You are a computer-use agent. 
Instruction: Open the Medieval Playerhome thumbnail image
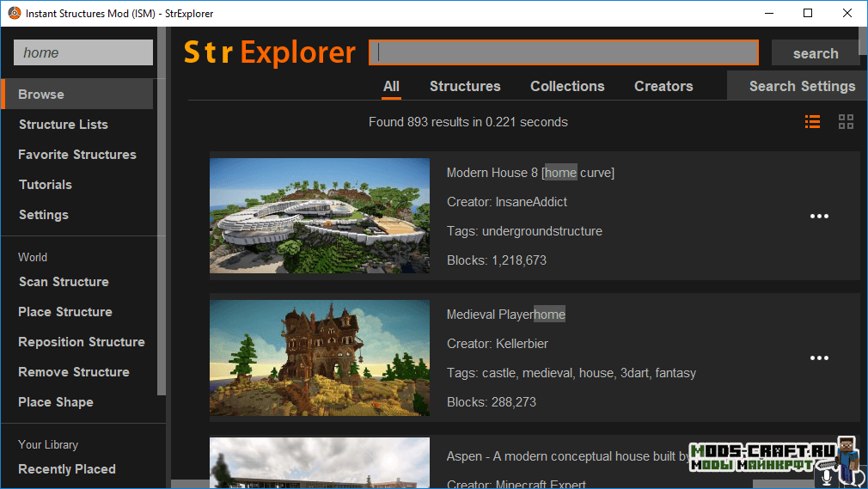320,358
